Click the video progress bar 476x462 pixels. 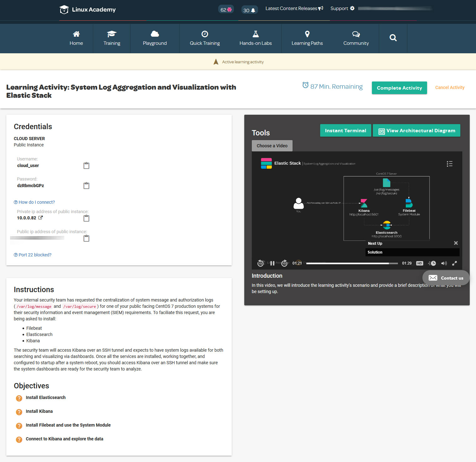click(x=352, y=263)
